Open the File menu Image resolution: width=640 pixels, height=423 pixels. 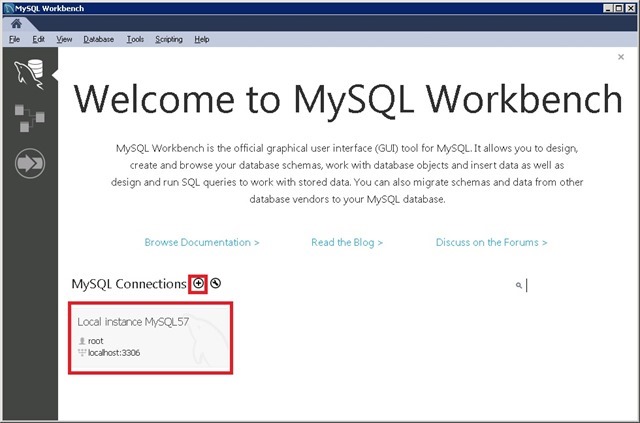pyautogui.click(x=14, y=39)
